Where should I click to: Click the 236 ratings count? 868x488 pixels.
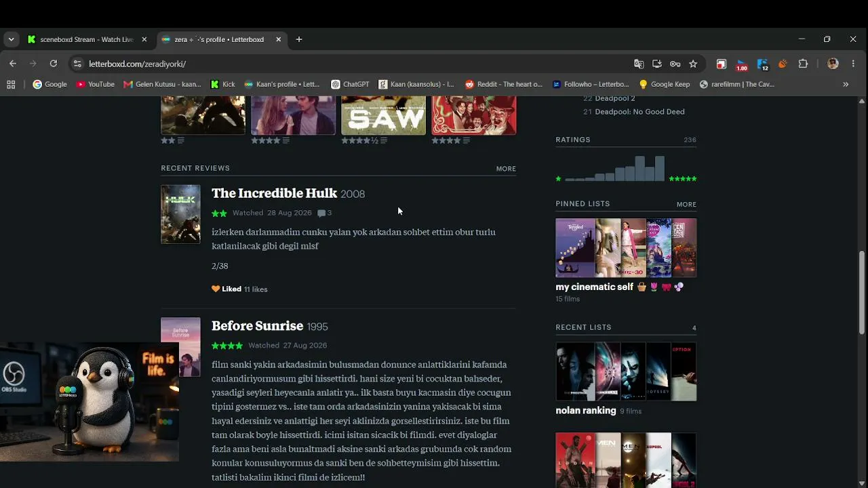pos(690,140)
